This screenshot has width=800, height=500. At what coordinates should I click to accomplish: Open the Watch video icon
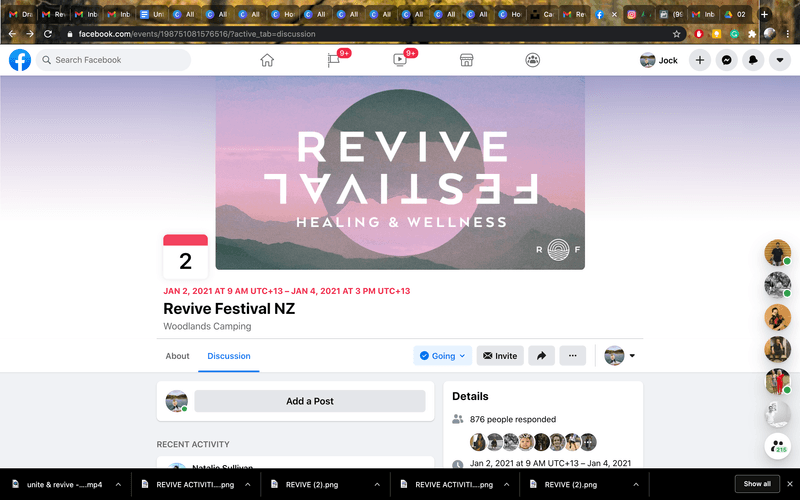pos(399,60)
